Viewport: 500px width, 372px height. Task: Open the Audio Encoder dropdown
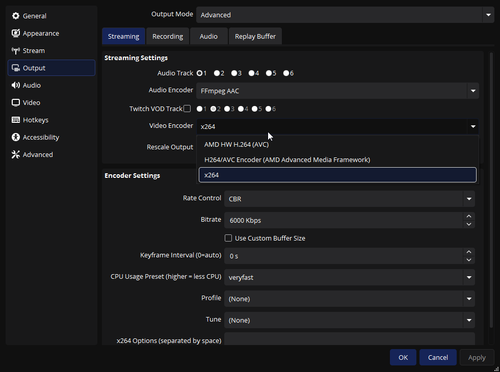(338, 91)
